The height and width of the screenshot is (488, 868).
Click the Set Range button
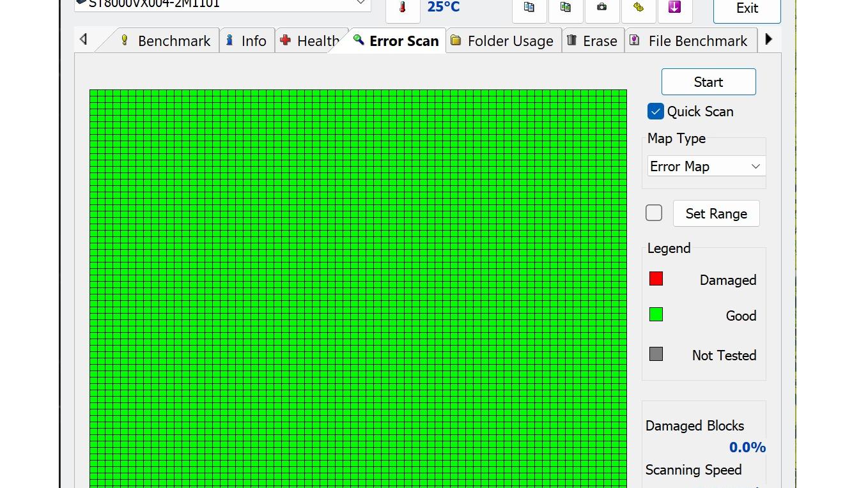click(x=716, y=213)
